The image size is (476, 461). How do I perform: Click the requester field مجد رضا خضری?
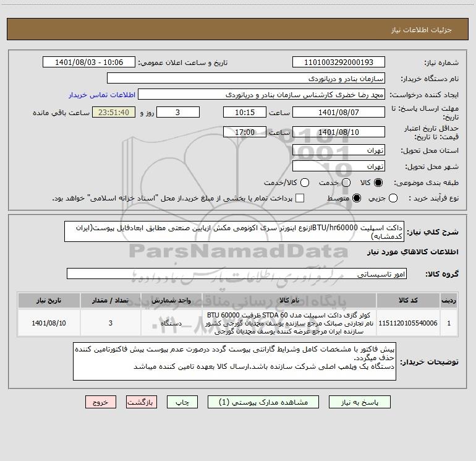point(261,95)
